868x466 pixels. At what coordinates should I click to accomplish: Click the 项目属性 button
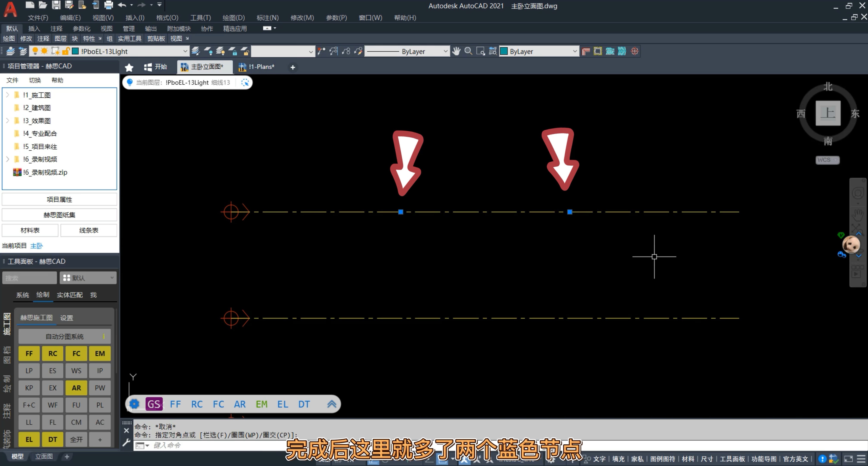click(59, 200)
